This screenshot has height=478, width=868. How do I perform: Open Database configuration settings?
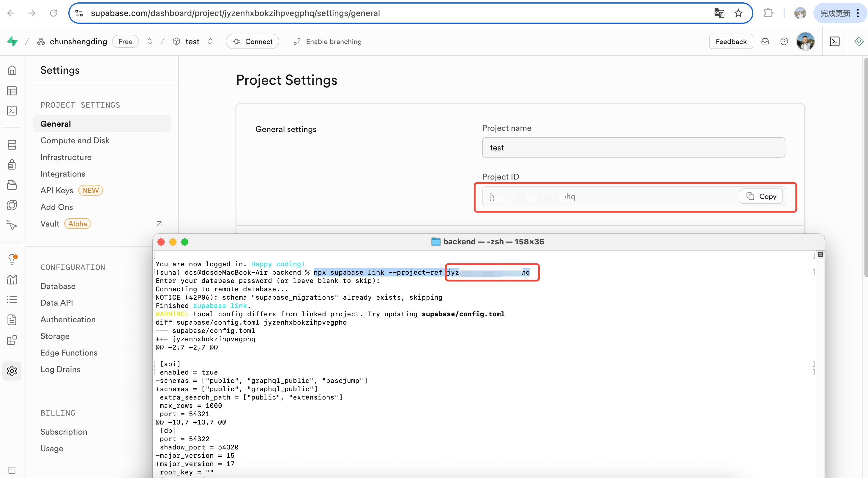click(x=58, y=286)
